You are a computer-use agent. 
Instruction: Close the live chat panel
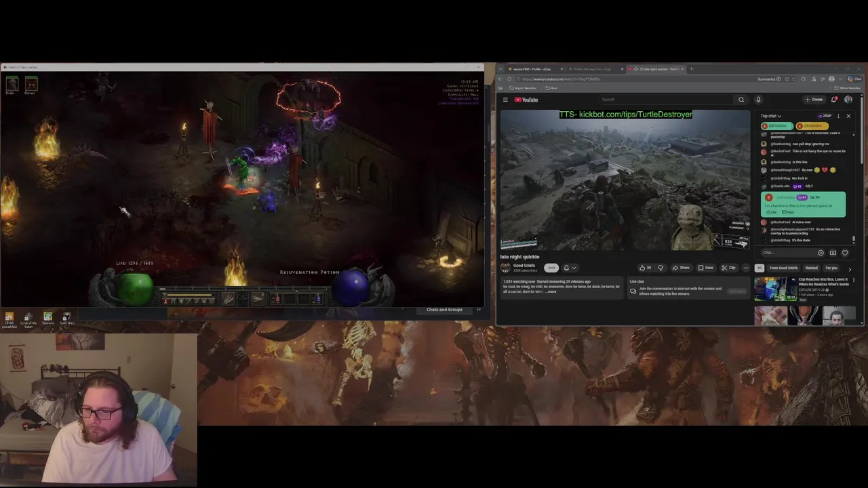[848, 116]
